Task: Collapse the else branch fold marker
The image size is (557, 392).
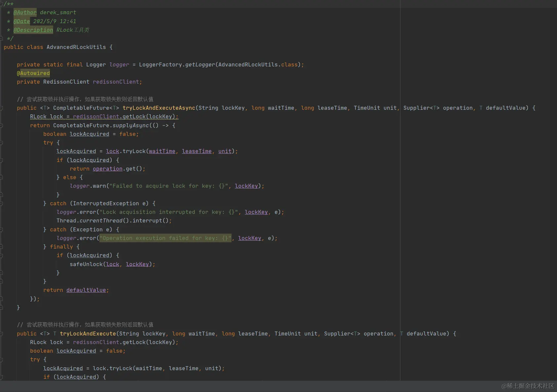Action: tap(1, 177)
